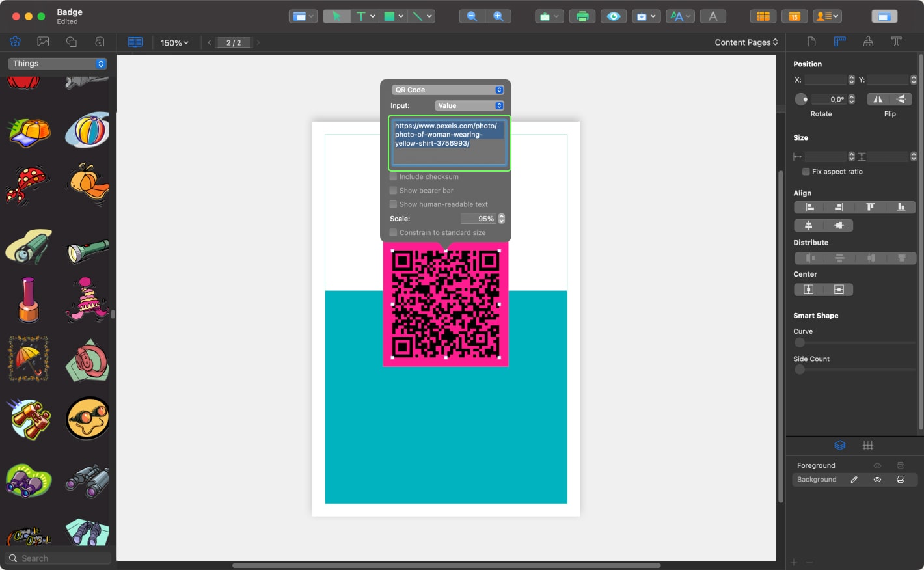
Task: Open the QR Code type dropdown
Action: pyautogui.click(x=448, y=90)
